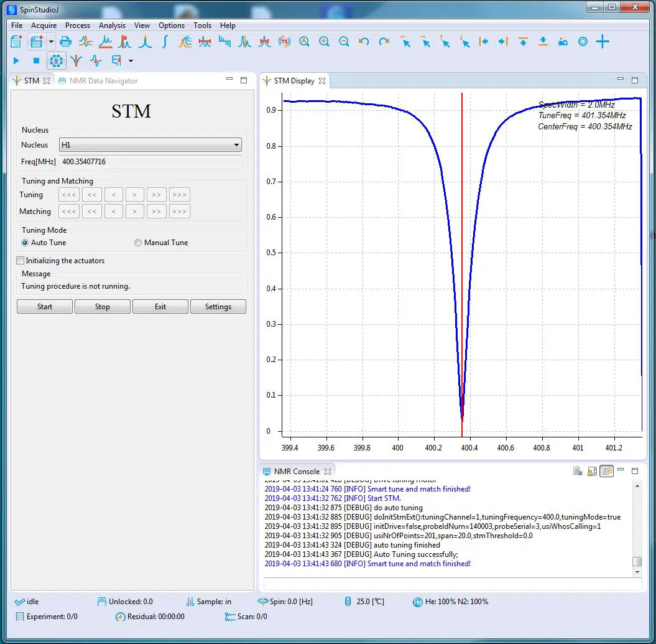Enable the Initializing the actuators checkbox
The height and width of the screenshot is (644, 656).
coord(21,261)
